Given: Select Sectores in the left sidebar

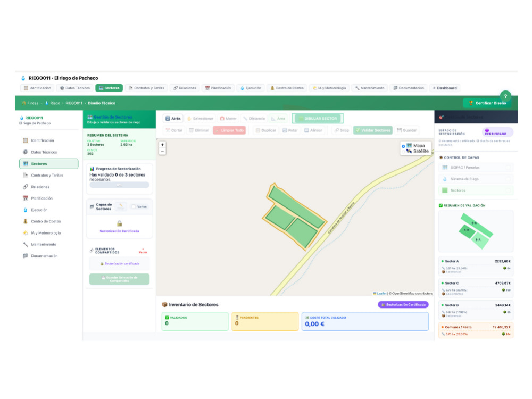Looking at the screenshot, I should [x=48, y=163].
